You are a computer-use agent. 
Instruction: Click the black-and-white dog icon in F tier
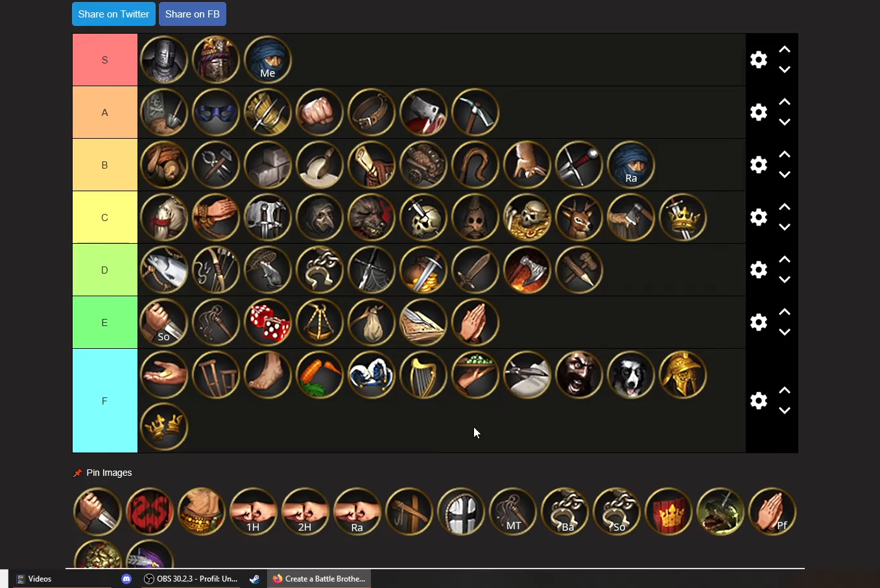pos(631,375)
